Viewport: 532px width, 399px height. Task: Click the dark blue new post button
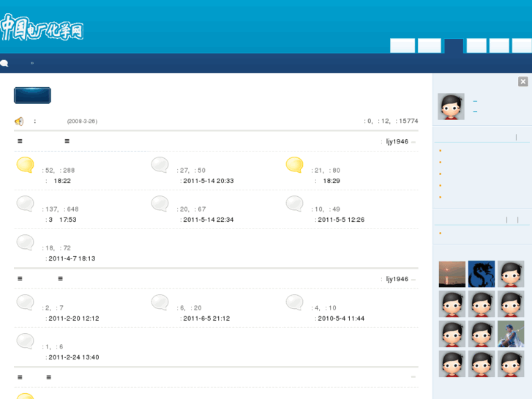(x=33, y=95)
